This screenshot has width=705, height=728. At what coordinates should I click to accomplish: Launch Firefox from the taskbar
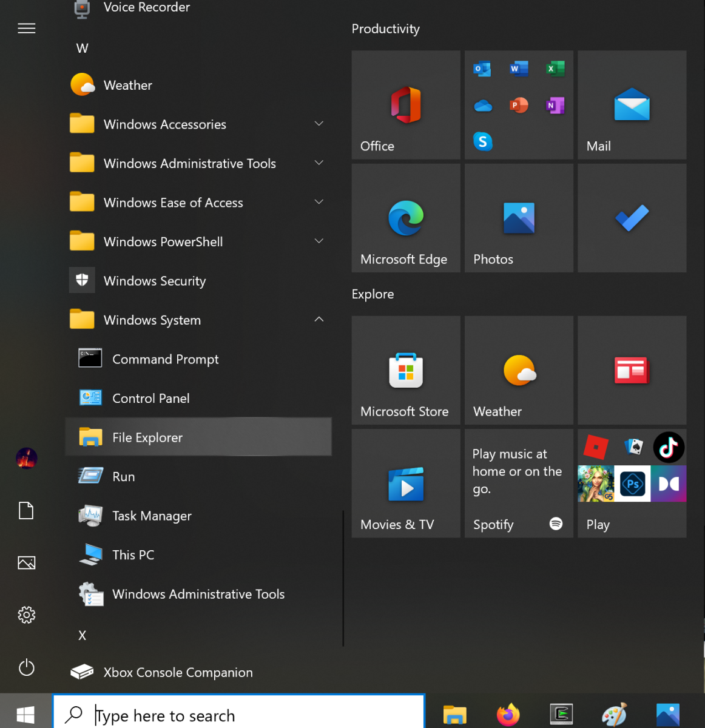pyautogui.click(x=508, y=715)
